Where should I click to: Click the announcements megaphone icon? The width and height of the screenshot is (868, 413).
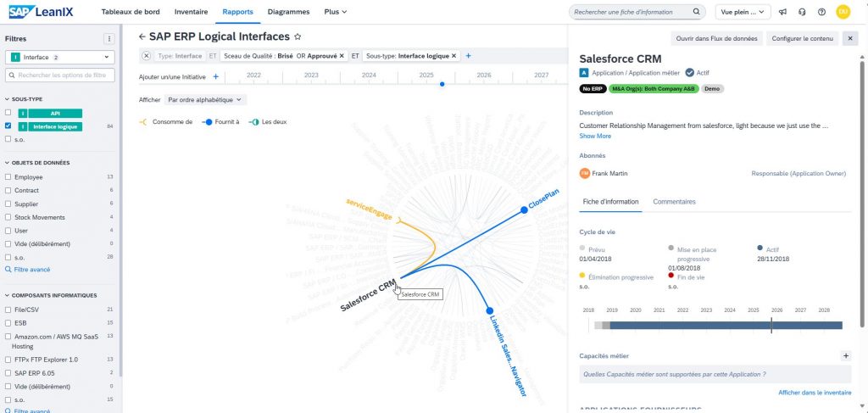pos(782,12)
